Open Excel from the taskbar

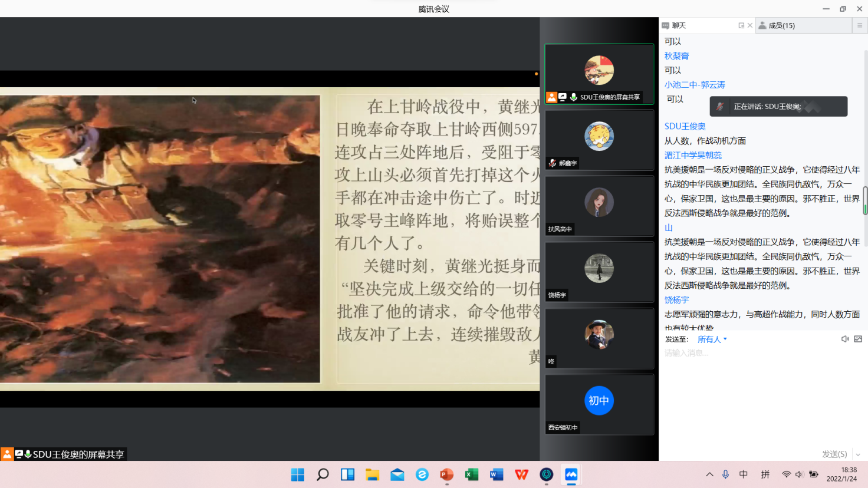(472, 474)
